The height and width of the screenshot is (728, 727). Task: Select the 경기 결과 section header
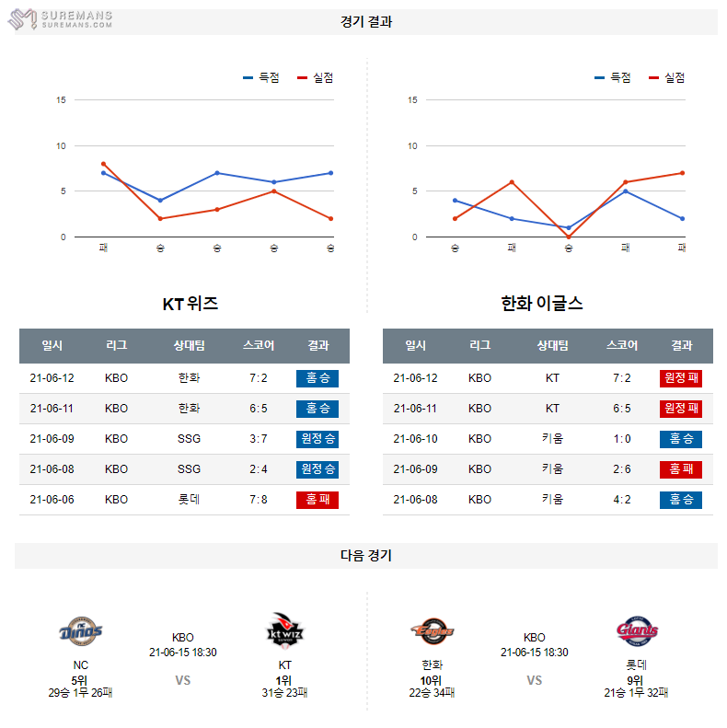(365, 22)
